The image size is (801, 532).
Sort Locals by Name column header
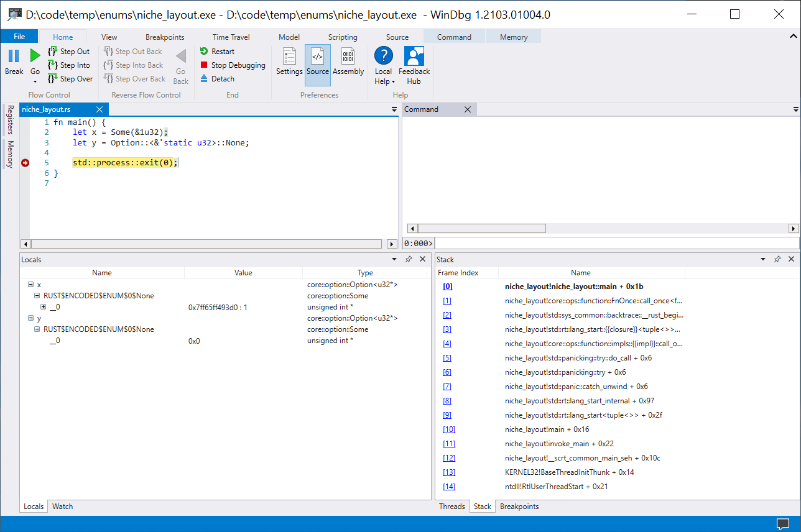(x=102, y=273)
